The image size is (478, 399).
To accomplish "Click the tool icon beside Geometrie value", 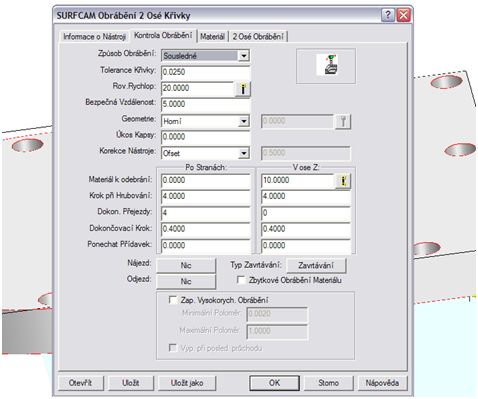I will click(x=343, y=121).
